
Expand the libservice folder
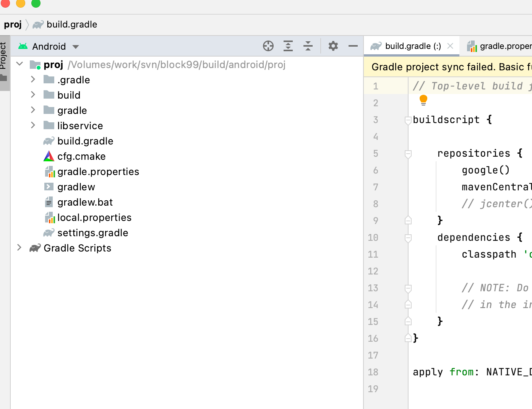(x=33, y=125)
